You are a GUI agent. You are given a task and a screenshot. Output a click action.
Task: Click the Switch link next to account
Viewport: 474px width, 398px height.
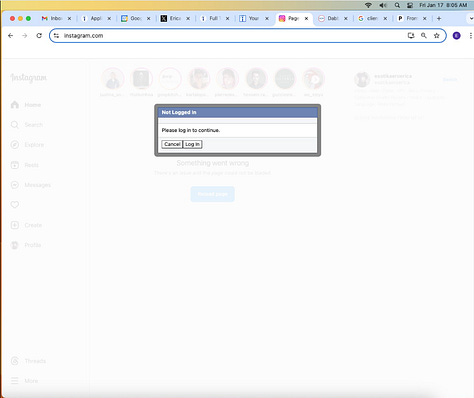[450, 79]
